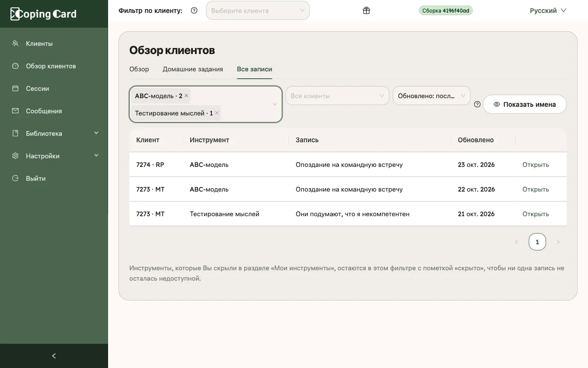Viewport: 588px width, 368px height.
Task: Click the Сборка 4196f40ad build badge
Action: coord(446,10)
